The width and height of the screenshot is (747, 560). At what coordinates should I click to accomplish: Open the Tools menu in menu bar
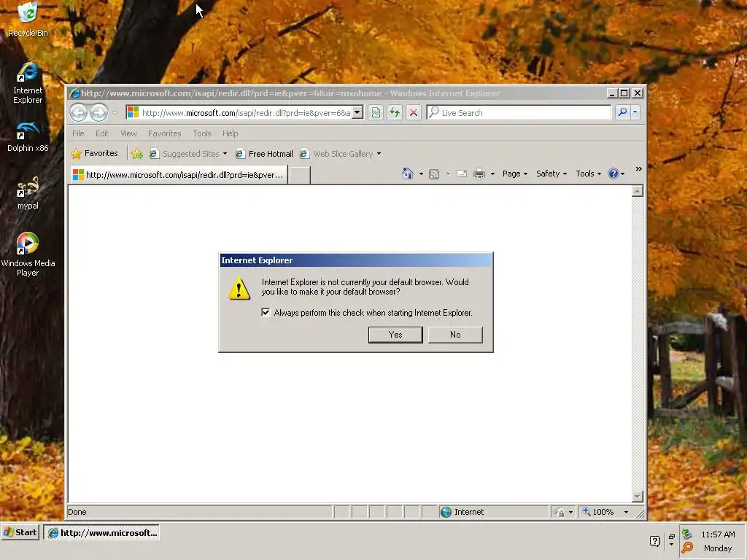pyautogui.click(x=202, y=133)
